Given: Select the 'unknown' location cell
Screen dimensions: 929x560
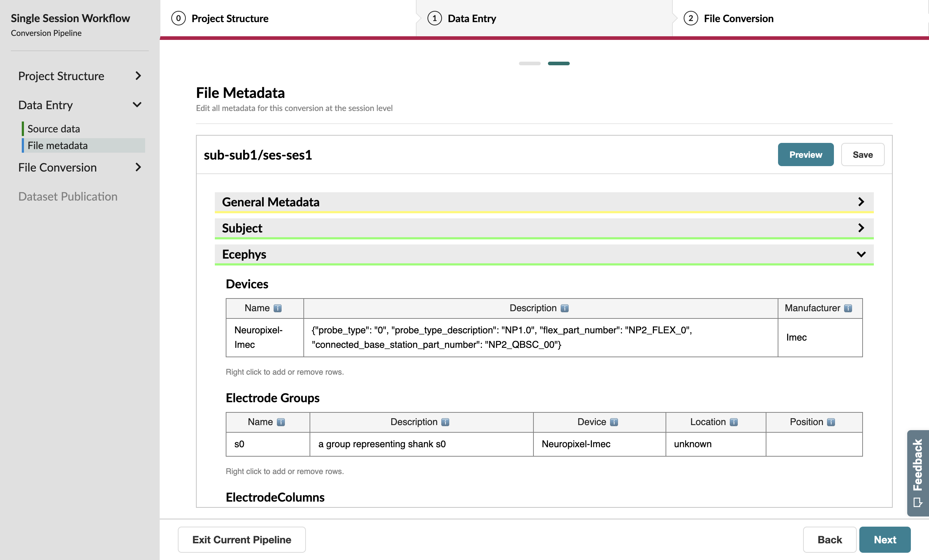Looking at the screenshot, I should [x=716, y=444].
